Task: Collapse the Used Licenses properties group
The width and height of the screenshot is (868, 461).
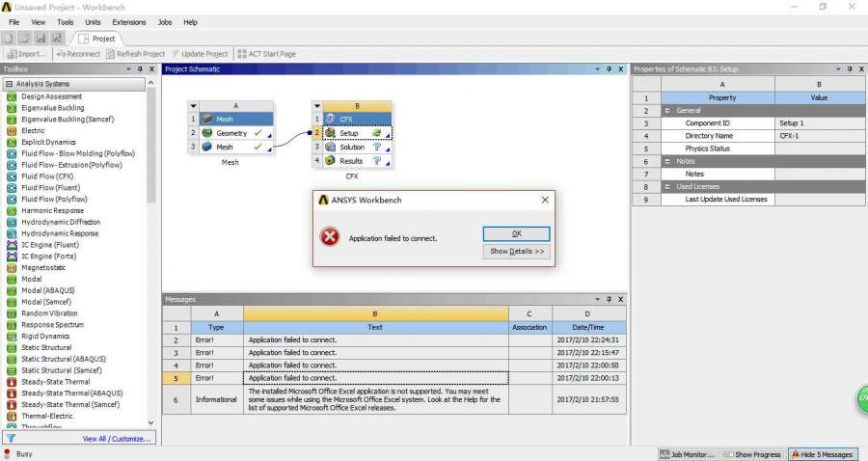Action: pyautogui.click(x=667, y=186)
